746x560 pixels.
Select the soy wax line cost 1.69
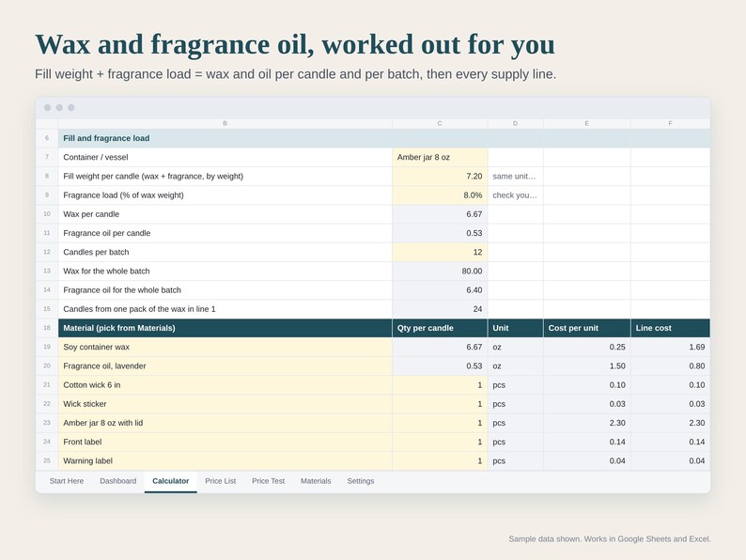(670, 347)
